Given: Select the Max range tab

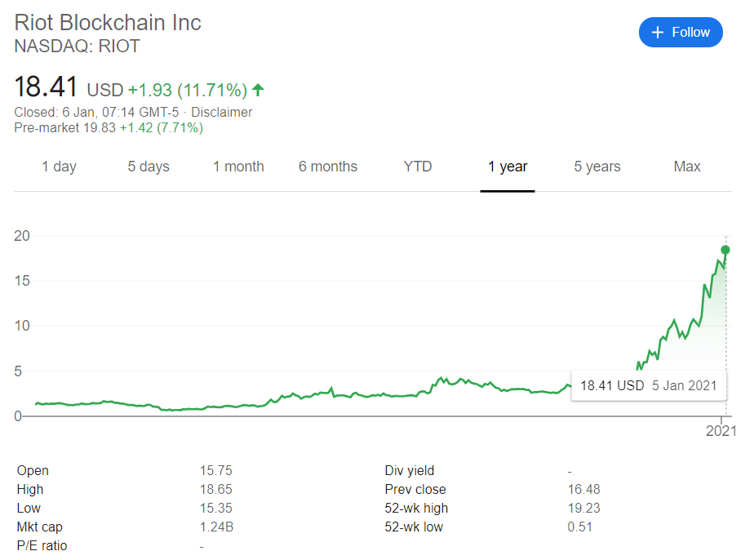Looking at the screenshot, I should (687, 167).
